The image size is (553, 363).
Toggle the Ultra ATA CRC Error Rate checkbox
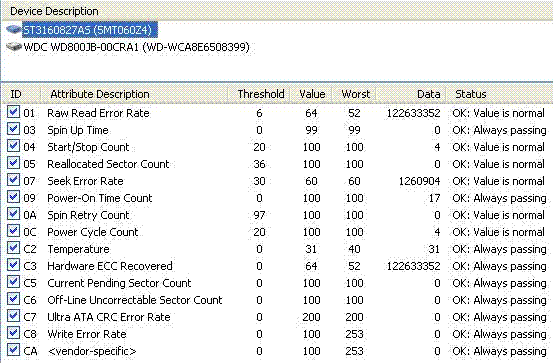point(13,316)
